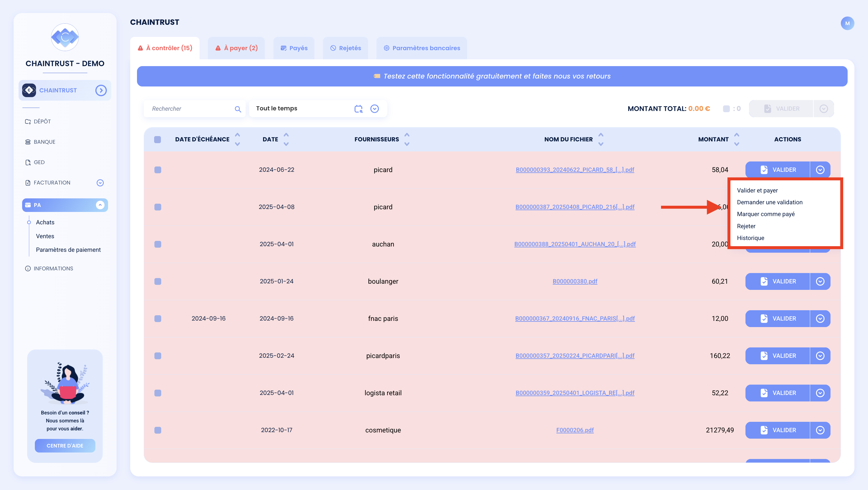This screenshot has height=490, width=868.
Task: Open the calendar date picker icon
Action: click(358, 109)
